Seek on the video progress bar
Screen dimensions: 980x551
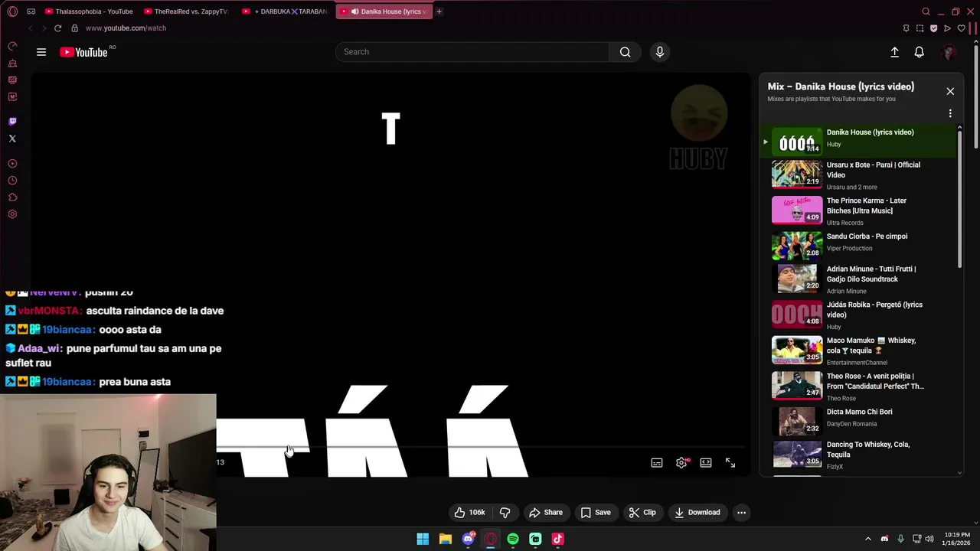480,446
